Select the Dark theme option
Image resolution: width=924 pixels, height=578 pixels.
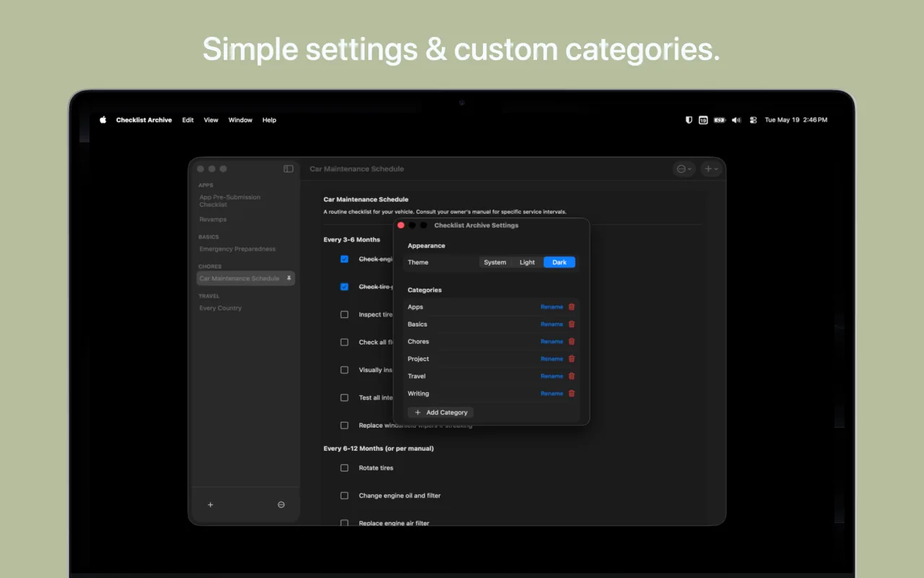coord(559,262)
